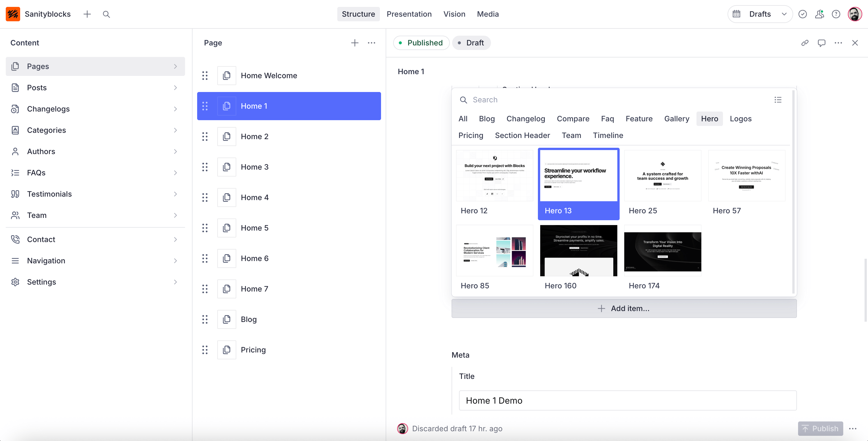Toggle the Draft version chip
The width and height of the screenshot is (868, 441).
point(471,43)
